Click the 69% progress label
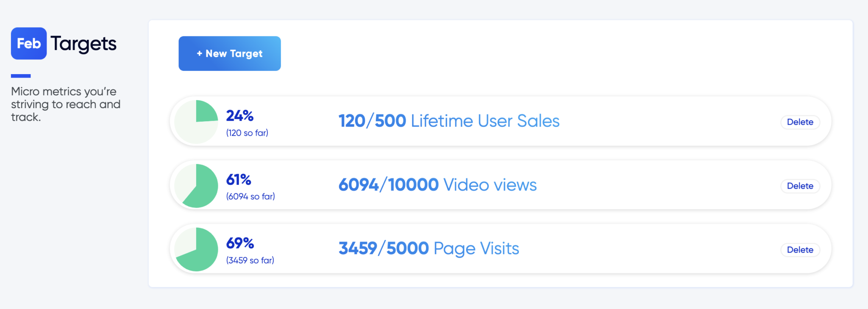Viewport: 868px width, 309px height. 240,243
